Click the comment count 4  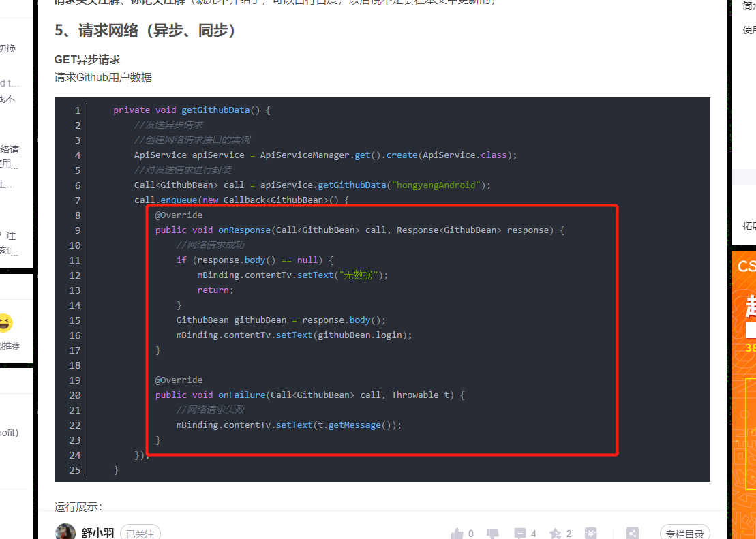[x=534, y=533]
